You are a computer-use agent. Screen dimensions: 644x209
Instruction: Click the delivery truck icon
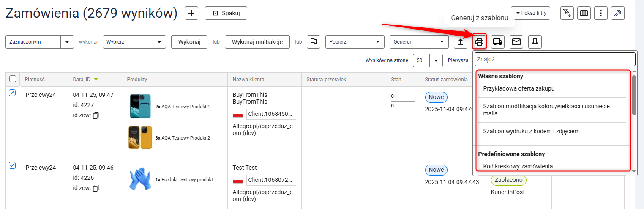tap(498, 42)
